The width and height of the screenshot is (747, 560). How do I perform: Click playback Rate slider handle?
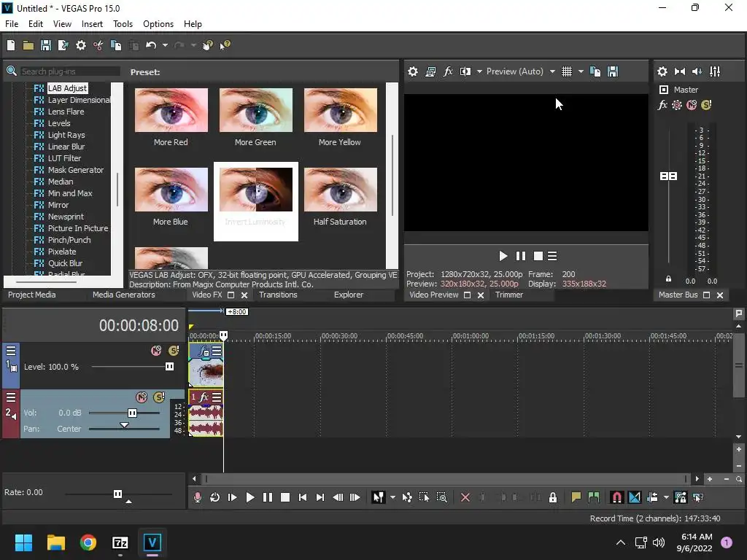(x=117, y=494)
